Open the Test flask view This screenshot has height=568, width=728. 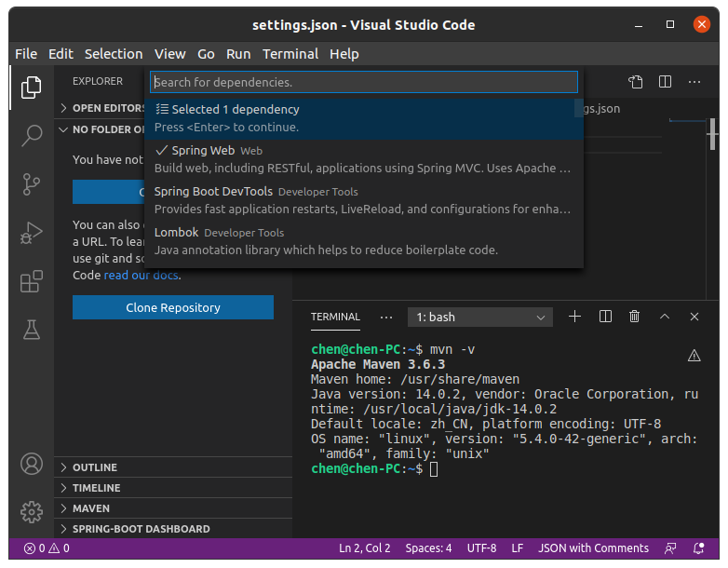point(31,330)
